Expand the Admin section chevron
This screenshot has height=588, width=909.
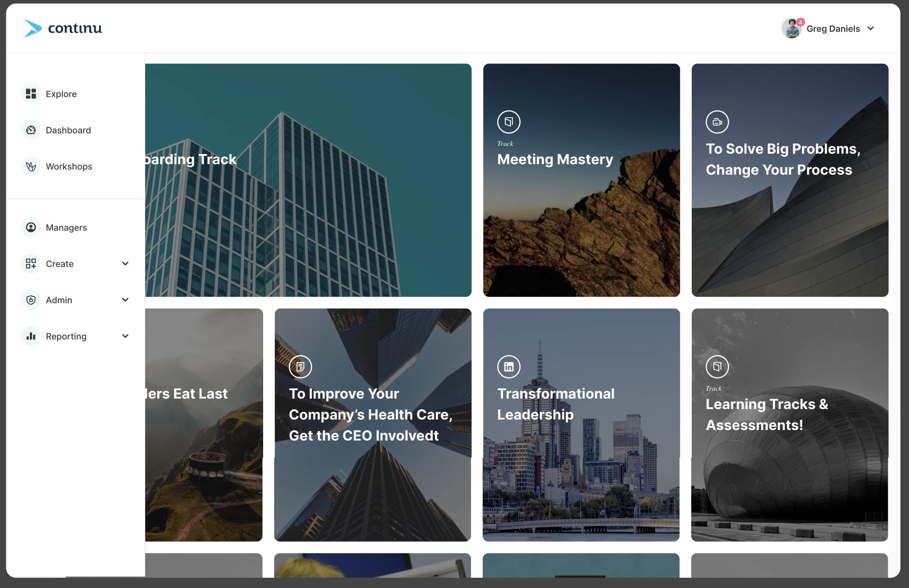[125, 300]
